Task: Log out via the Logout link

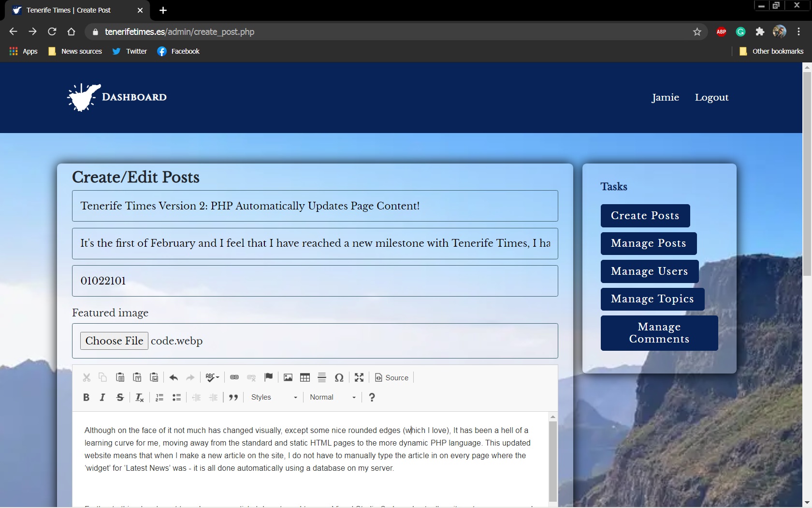Action: point(711,97)
